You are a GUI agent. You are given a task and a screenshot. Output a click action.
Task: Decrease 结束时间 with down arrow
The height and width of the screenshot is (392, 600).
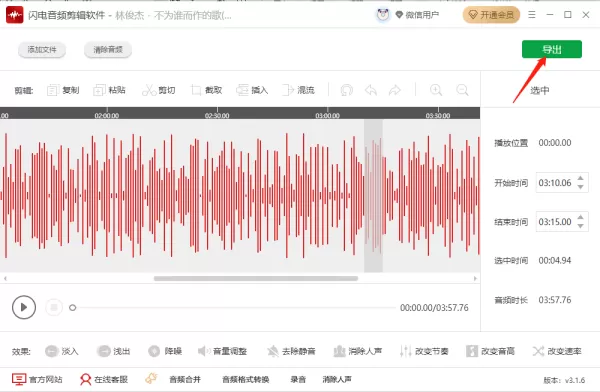point(581,226)
